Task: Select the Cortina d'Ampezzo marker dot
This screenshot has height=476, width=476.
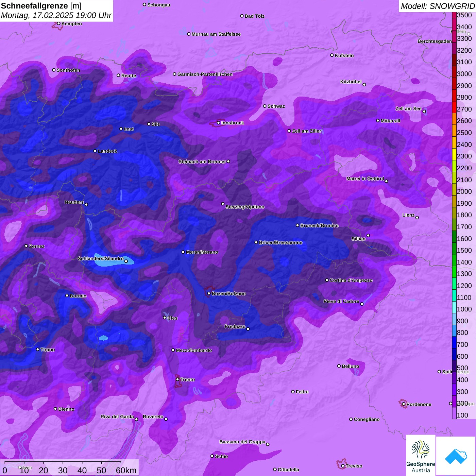Action: click(327, 280)
